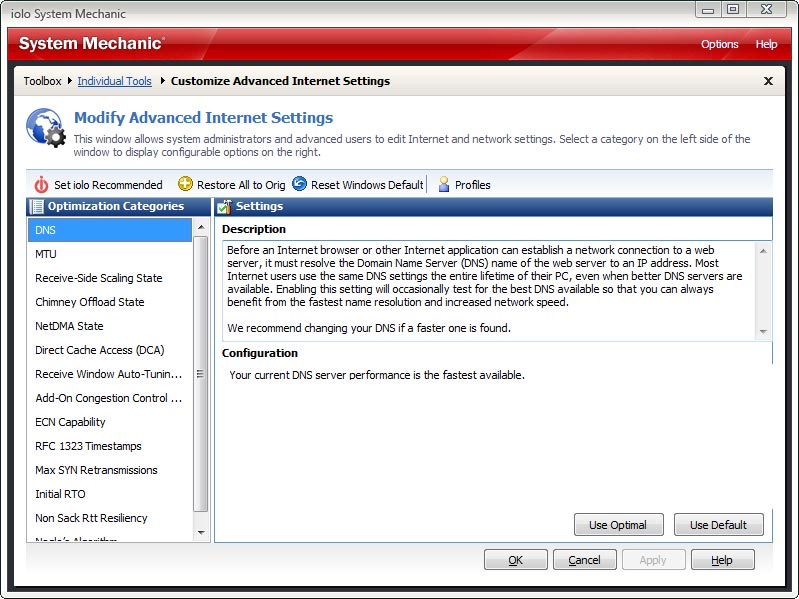Click the Use Default button

point(718,525)
